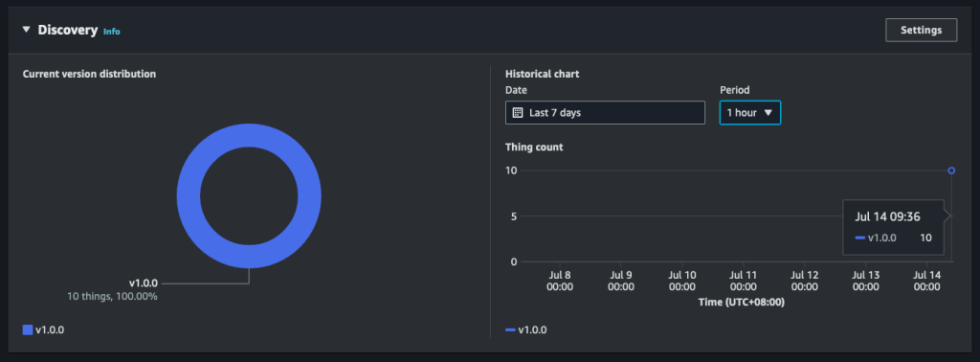Click the "Jul 8 00:00" axis label

pyautogui.click(x=559, y=281)
